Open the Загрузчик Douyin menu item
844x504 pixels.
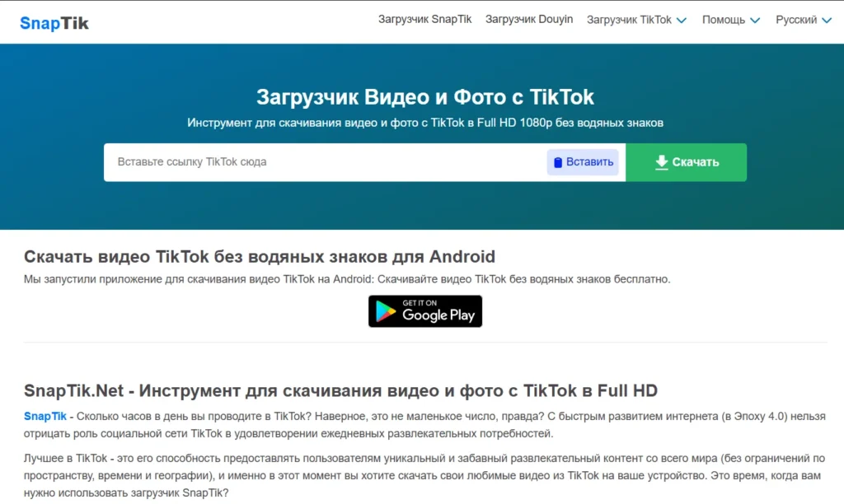coord(528,20)
